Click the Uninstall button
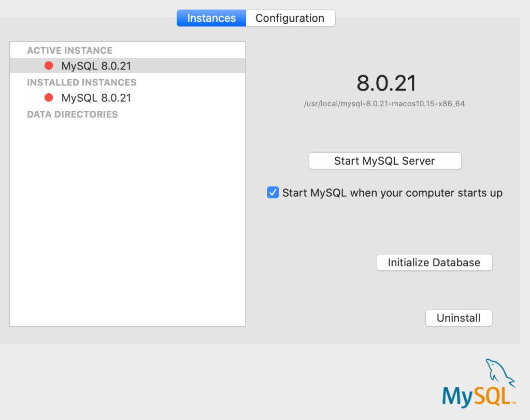The width and height of the screenshot is (530, 420). [459, 318]
